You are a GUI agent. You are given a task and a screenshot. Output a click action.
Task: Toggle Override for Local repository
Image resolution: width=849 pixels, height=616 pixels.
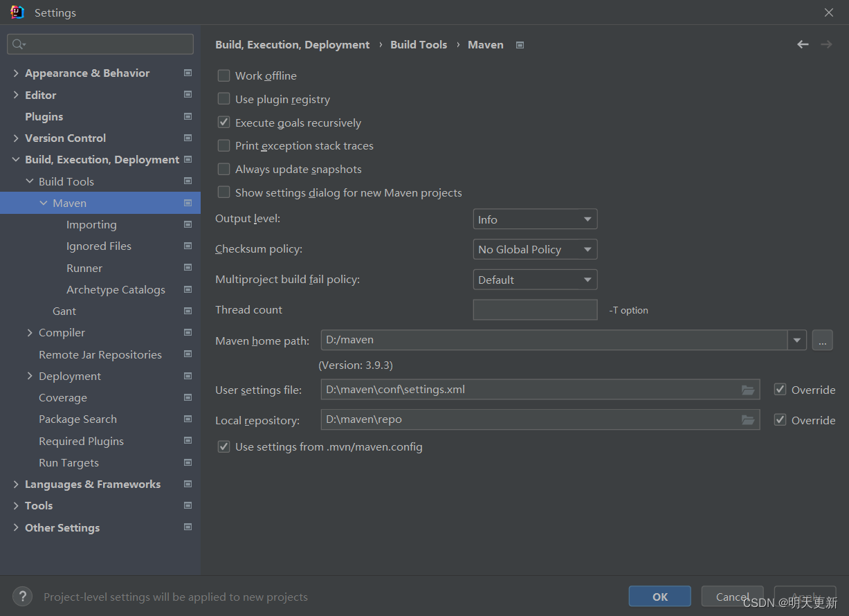tap(780, 420)
